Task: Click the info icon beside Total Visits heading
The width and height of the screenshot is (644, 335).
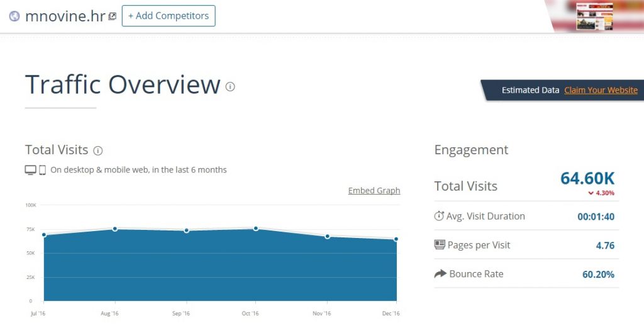Action: (97, 150)
